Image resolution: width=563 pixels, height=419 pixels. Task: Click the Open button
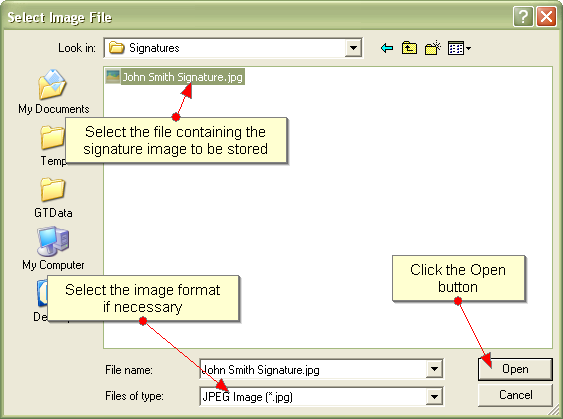tap(515, 369)
